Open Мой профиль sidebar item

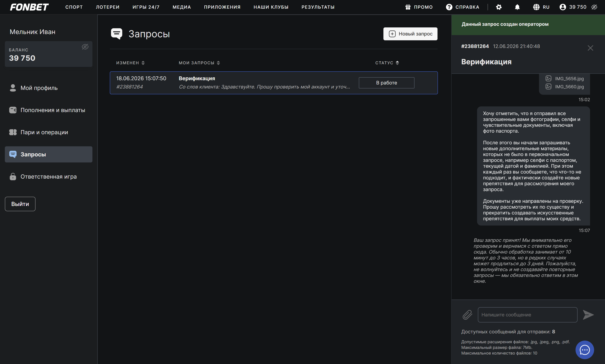(49, 88)
